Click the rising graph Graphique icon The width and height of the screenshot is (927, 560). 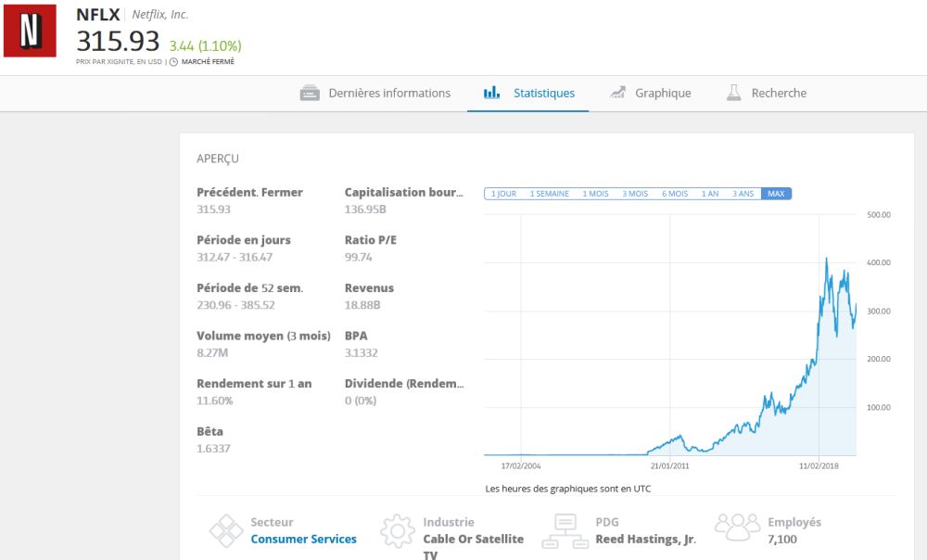(617, 93)
